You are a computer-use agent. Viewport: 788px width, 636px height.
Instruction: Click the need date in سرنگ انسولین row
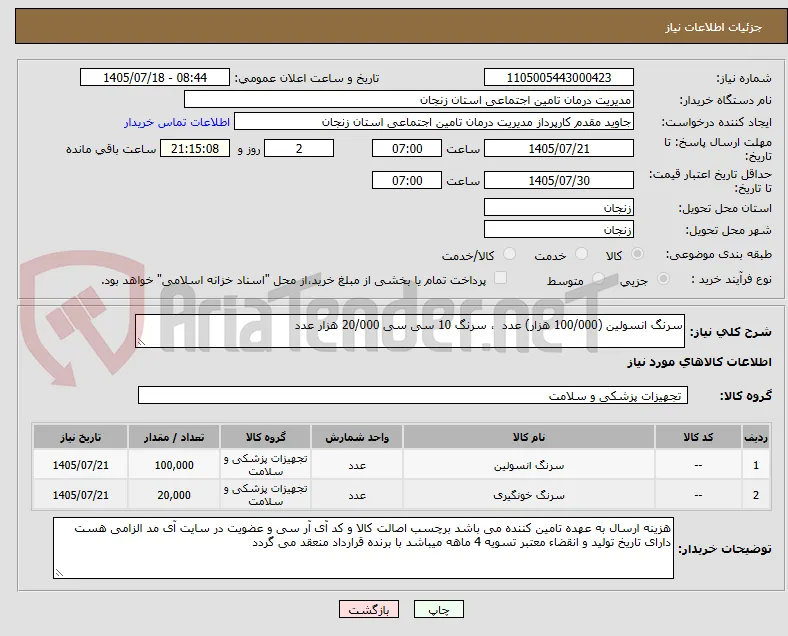click(80, 466)
